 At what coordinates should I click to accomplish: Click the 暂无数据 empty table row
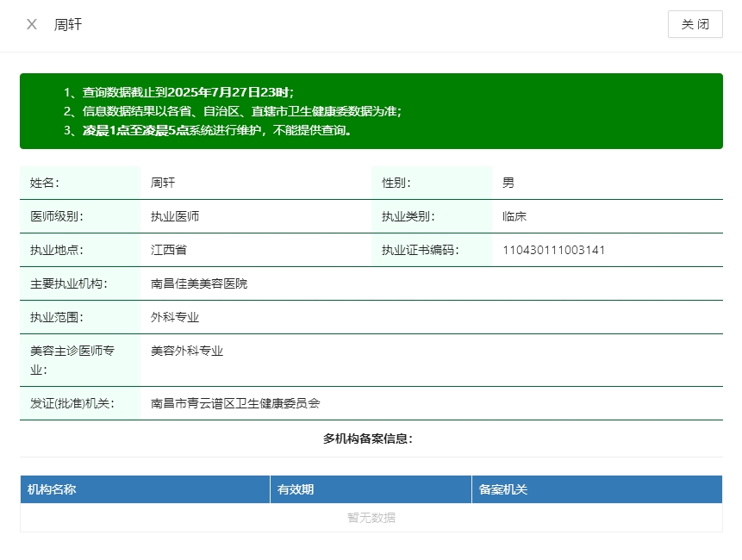point(371,518)
